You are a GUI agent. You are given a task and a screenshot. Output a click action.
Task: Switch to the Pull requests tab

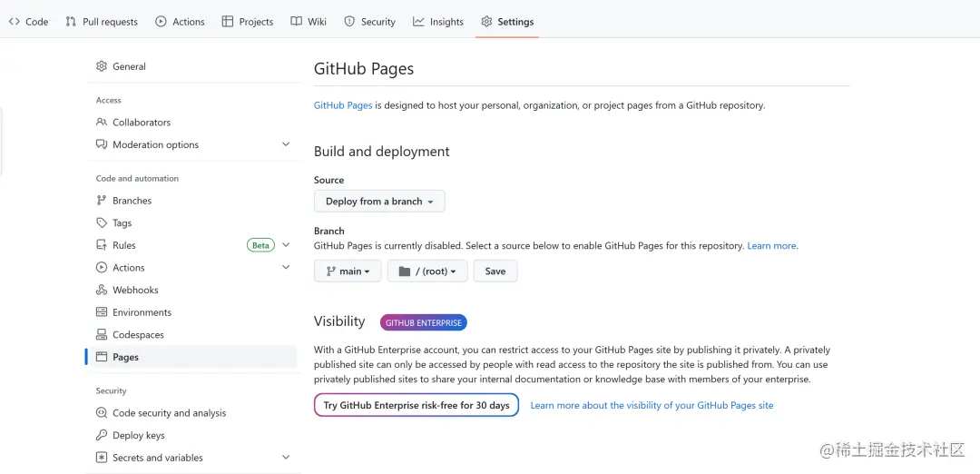102,22
